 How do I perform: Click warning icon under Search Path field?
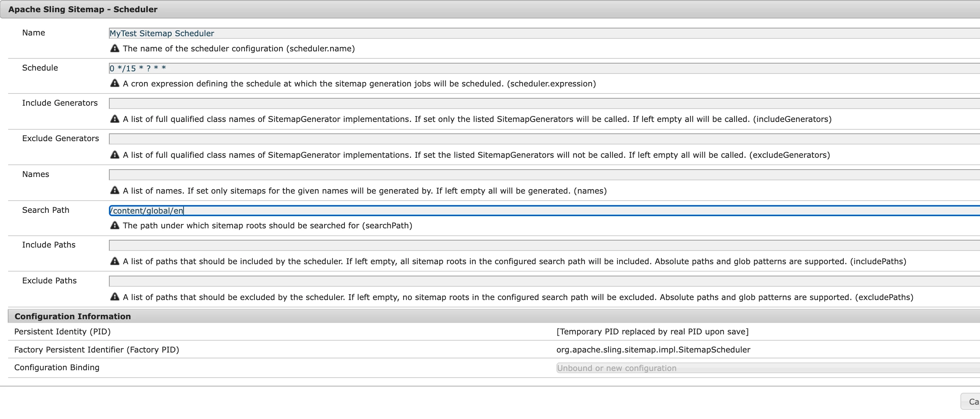pos(114,225)
